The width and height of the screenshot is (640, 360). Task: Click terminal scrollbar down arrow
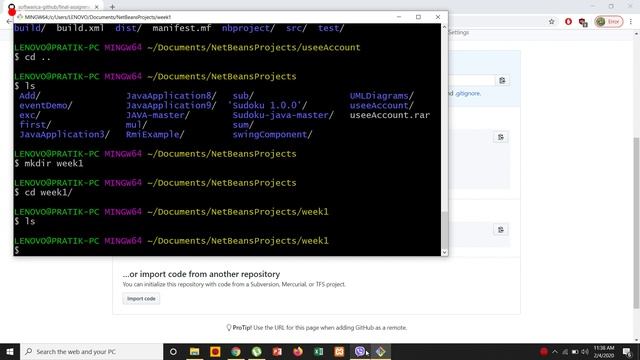[x=444, y=252]
